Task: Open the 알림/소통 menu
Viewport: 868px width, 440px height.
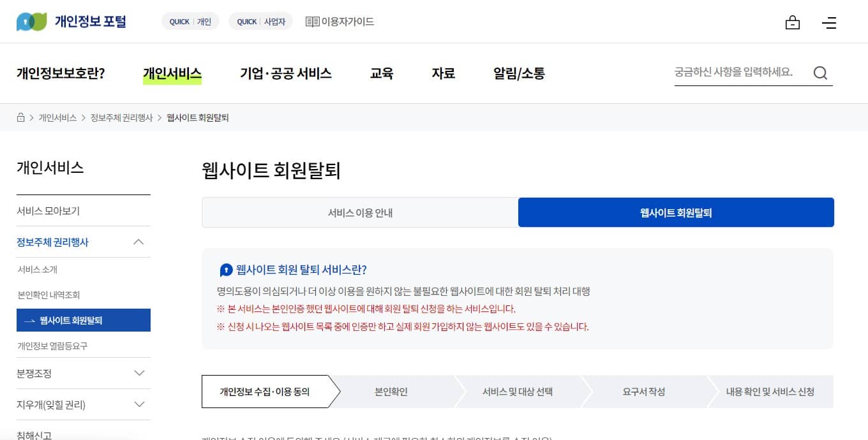Action: (x=519, y=73)
